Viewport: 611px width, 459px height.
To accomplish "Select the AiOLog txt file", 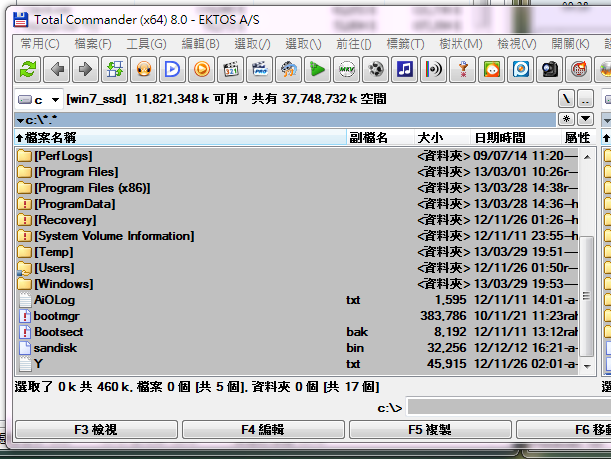I will (x=297, y=300).
